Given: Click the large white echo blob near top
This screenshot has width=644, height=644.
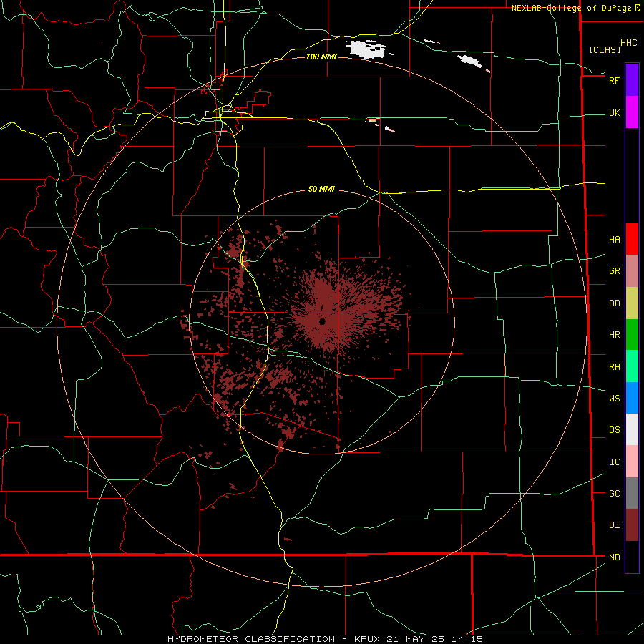Looking at the screenshot, I should click(x=367, y=49).
